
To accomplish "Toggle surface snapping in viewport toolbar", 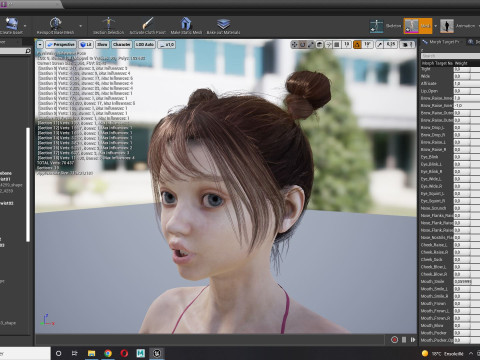I will pyautogui.click(x=329, y=44).
